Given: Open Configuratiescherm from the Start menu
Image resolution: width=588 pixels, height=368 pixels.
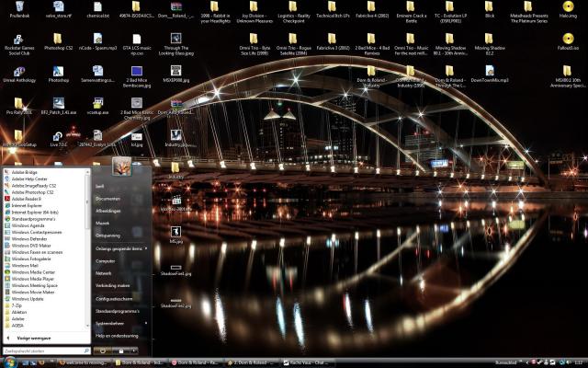Looking at the screenshot, I should point(114,298).
